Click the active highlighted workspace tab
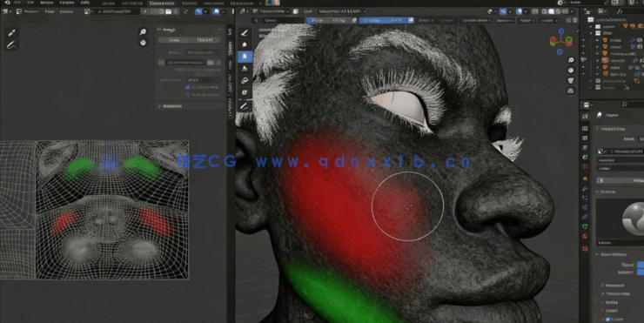 (x=162, y=3)
